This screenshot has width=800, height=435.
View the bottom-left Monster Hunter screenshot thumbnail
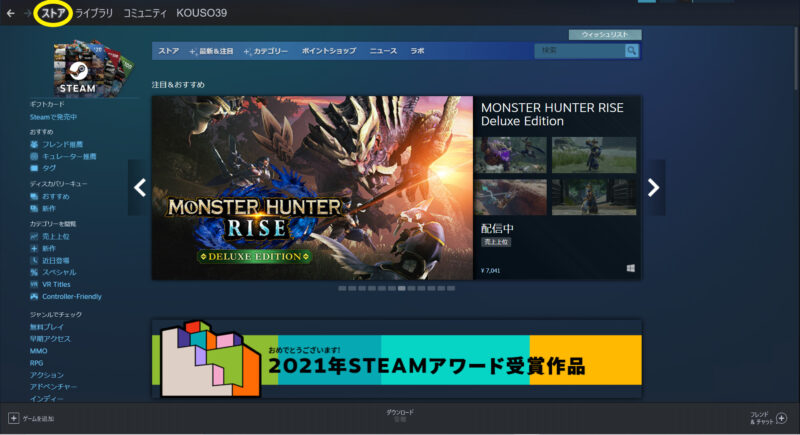510,197
